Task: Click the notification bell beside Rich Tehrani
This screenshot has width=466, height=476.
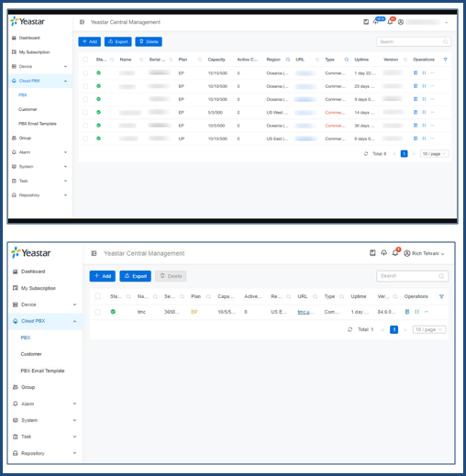Action: pyautogui.click(x=395, y=253)
